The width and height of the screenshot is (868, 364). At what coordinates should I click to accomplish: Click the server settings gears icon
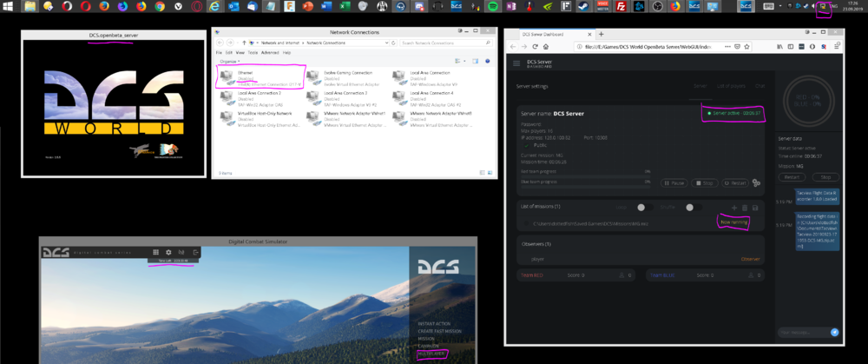coord(756,182)
